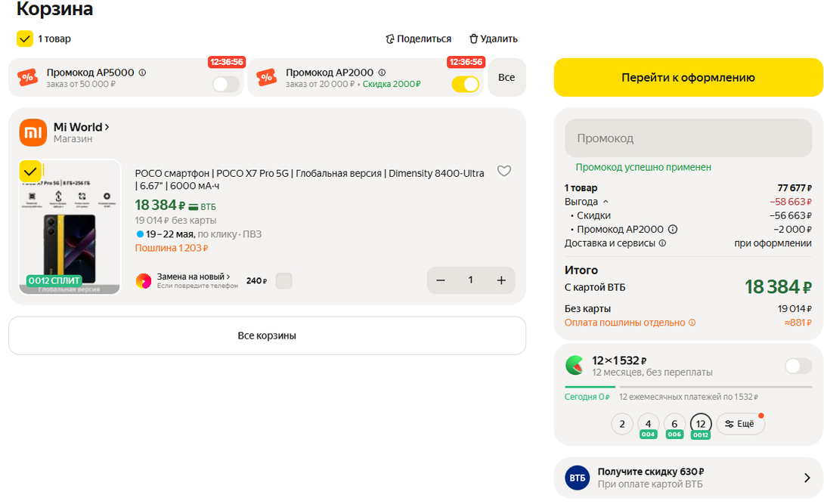Click Пошлина 1 203 ₽ text

pyautogui.click(x=172, y=248)
